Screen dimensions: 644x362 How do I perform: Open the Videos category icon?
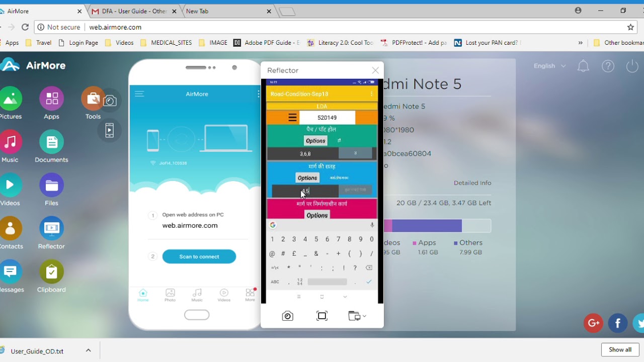point(10,185)
